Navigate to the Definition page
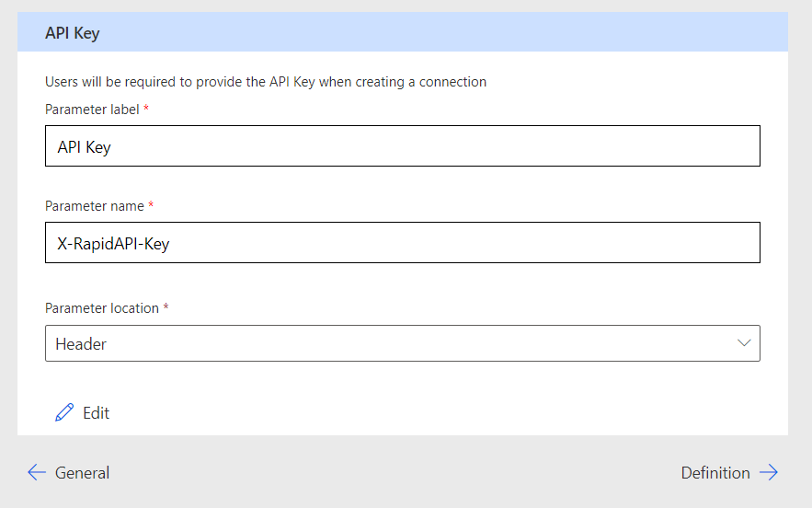Screen dimensions: 812x508 (x=715, y=473)
